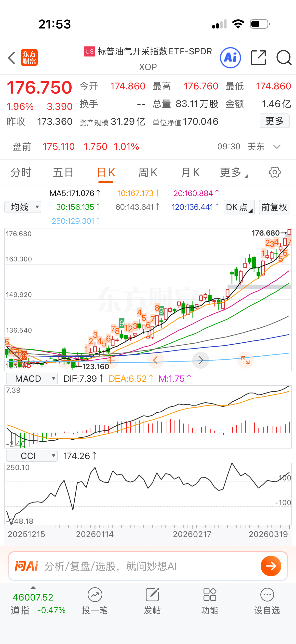Image resolution: width=296 pixels, height=644 pixels.
Task: Tap 最高 176.760 value
Action: [x=201, y=86]
